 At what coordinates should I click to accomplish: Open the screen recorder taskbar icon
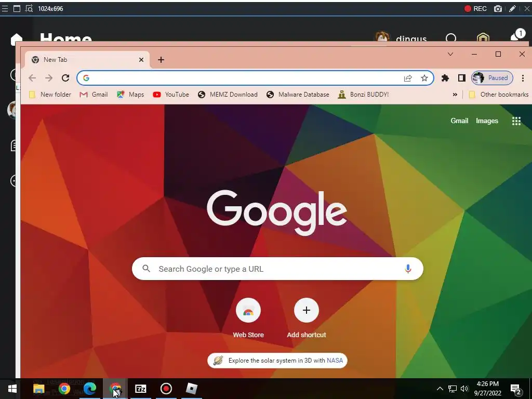click(166, 389)
